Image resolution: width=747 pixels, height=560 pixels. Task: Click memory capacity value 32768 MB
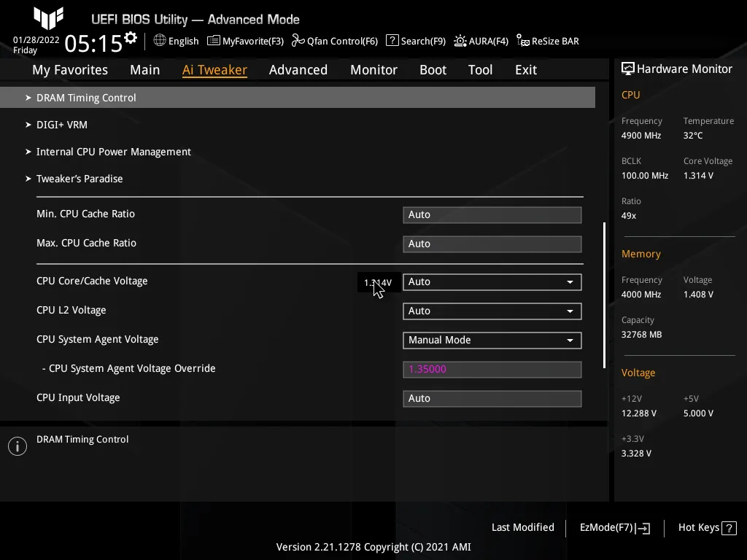point(642,335)
